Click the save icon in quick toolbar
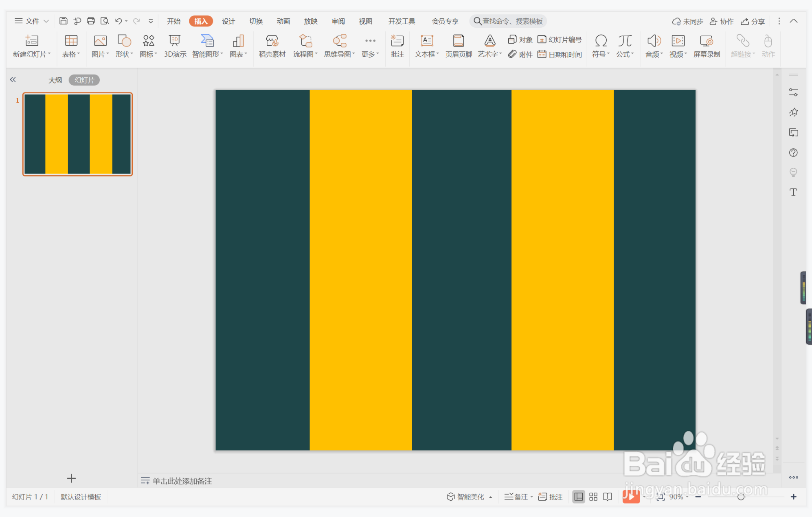 pyautogui.click(x=64, y=21)
